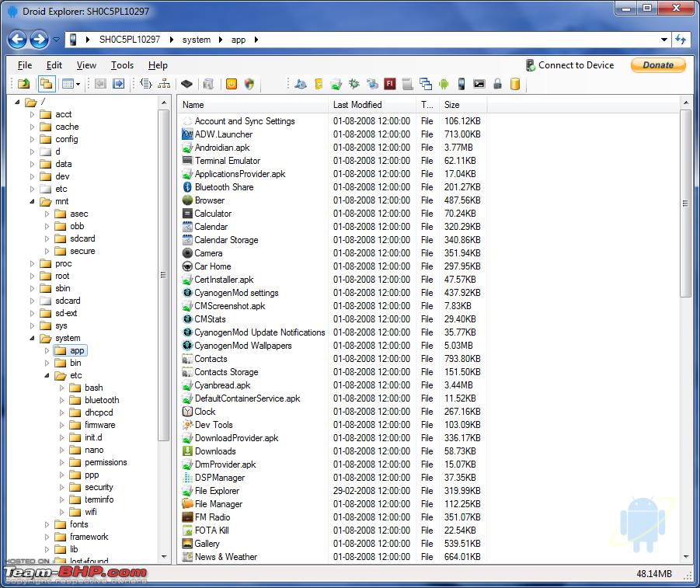The image size is (700, 588).
Task: Open the command shell console icon
Action: (479, 83)
